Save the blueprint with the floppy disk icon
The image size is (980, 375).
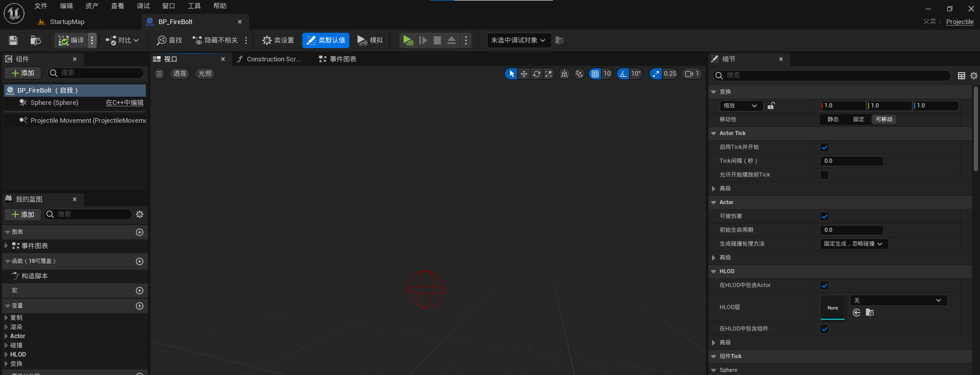coord(13,40)
